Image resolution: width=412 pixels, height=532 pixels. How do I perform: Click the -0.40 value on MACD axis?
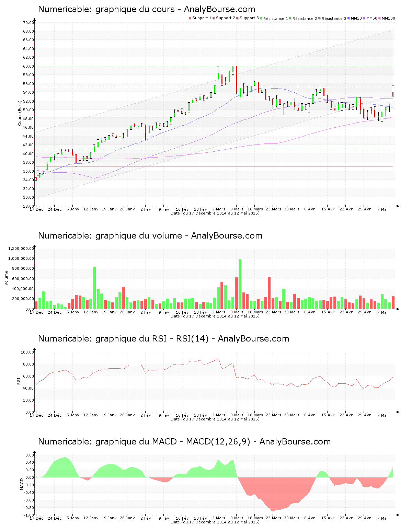click(x=29, y=493)
